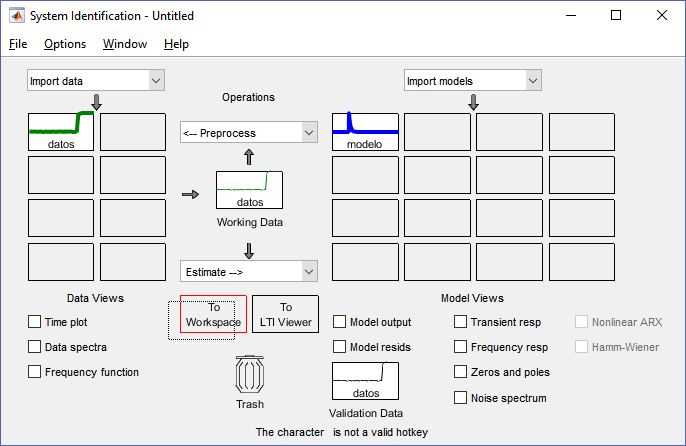Toggle the Zeros and poles checkbox
The image size is (686, 446).
point(461,372)
